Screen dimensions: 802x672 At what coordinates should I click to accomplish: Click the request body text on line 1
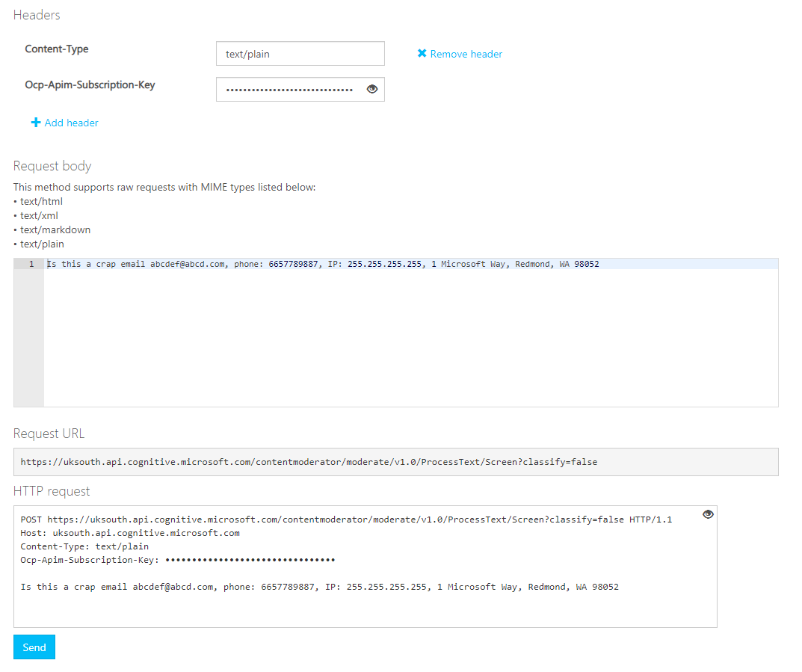pos(322,264)
